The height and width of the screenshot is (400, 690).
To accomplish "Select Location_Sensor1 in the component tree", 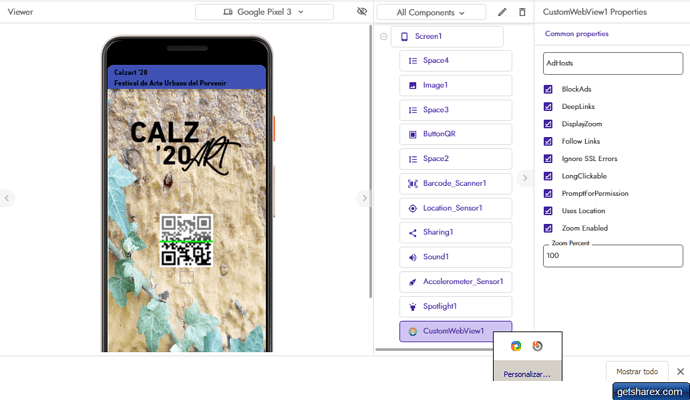I will (455, 208).
